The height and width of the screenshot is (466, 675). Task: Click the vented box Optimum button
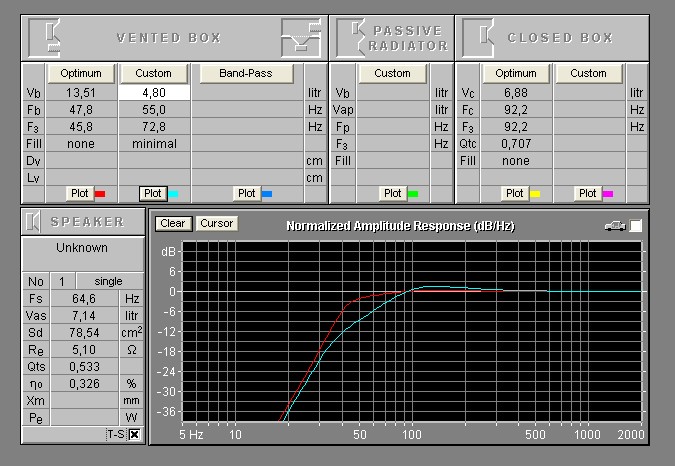(x=81, y=73)
